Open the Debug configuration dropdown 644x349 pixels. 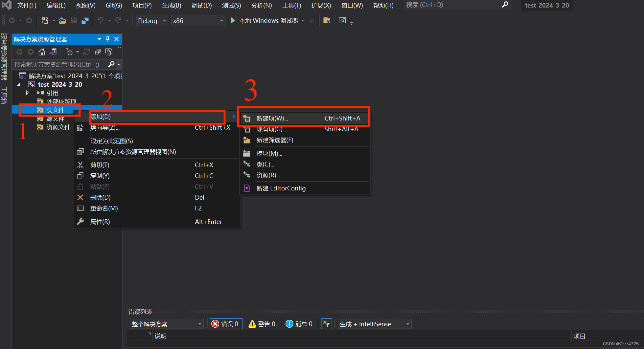[x=152, y=21]
